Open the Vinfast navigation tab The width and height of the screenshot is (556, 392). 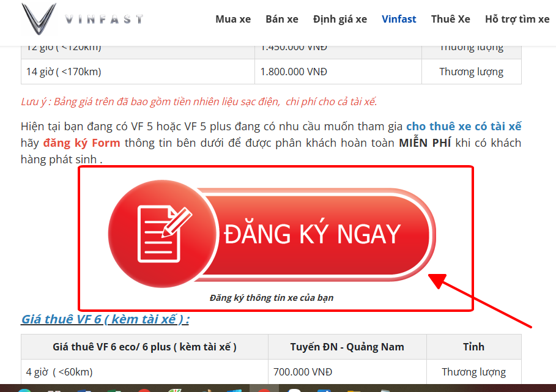click(399, 19)
